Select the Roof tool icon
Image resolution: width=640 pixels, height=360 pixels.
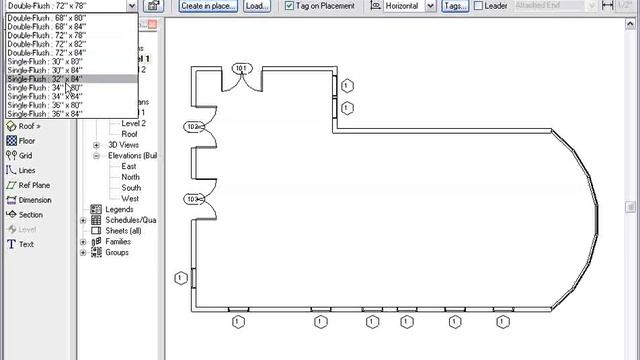click(11, 126)
